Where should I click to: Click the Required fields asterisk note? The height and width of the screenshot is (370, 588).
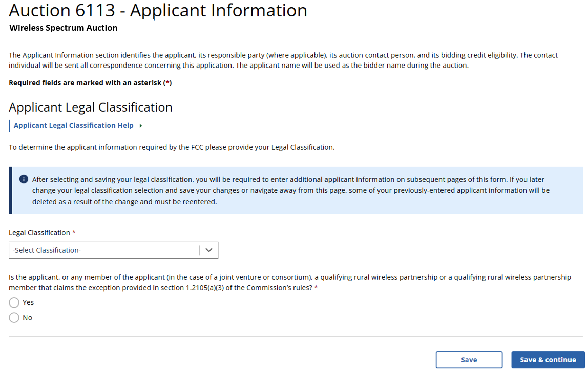pos(90,83)
